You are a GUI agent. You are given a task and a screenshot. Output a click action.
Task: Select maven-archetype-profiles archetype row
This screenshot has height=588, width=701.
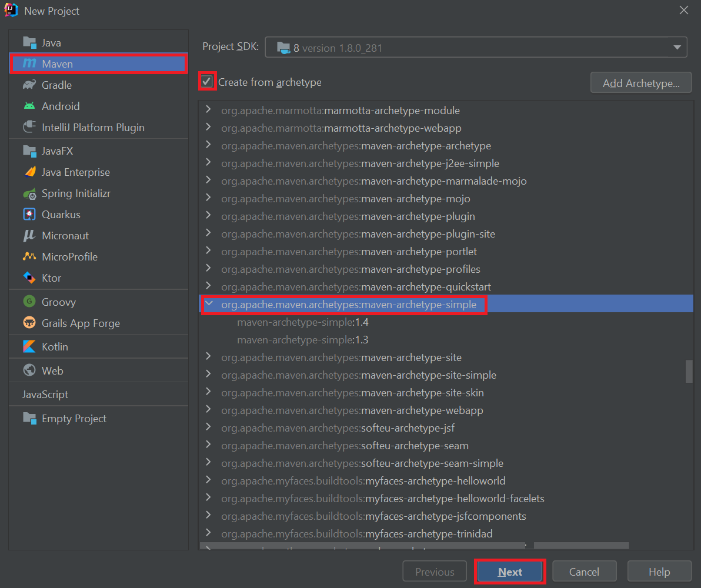(x=446, y=269)
